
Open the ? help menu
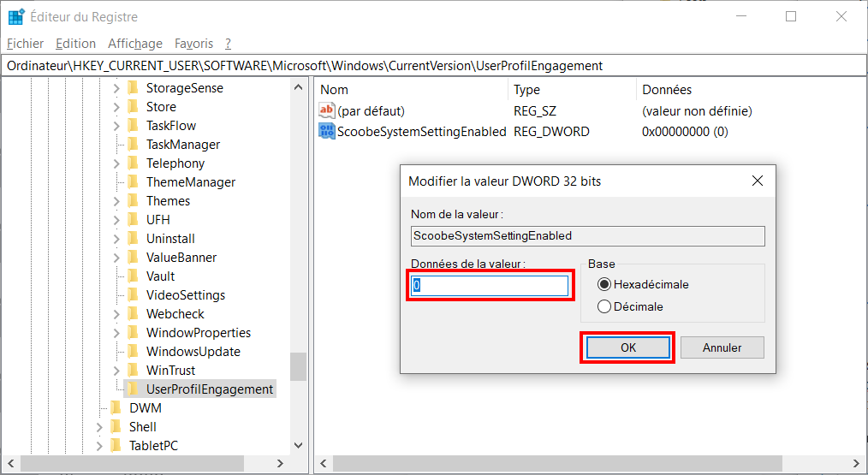pyautogui.click(x=228, y=43)
